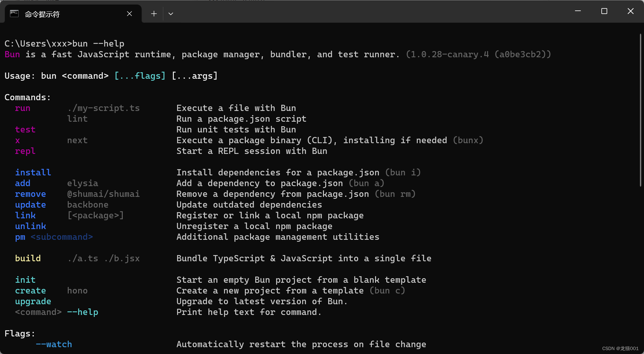Click the '[...flags]' usage text
Viewport: 644px width, 354px height.
tap(140, 76)
